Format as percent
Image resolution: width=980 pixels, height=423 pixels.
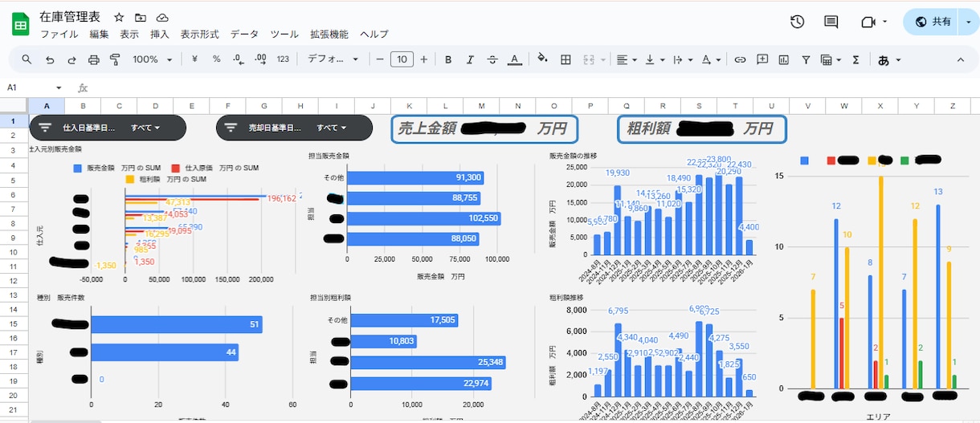pos(216,59)
